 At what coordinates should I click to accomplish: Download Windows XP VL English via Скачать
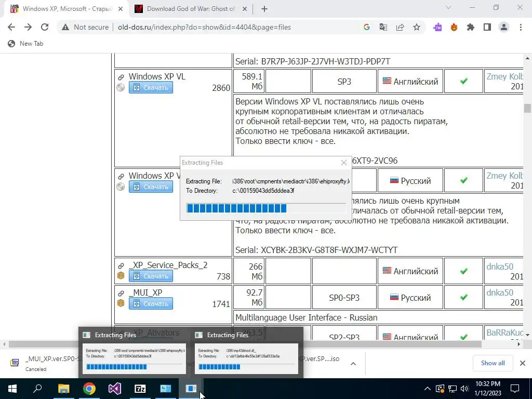coord(151,87)
